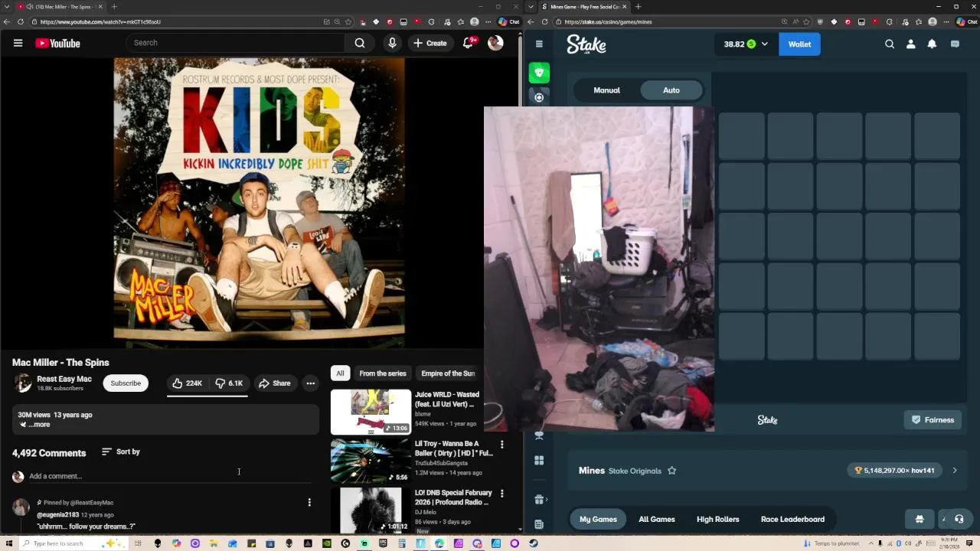Subscribe to Reast Easy Mac channel
The image size is (980, 551).
[126, 383]
